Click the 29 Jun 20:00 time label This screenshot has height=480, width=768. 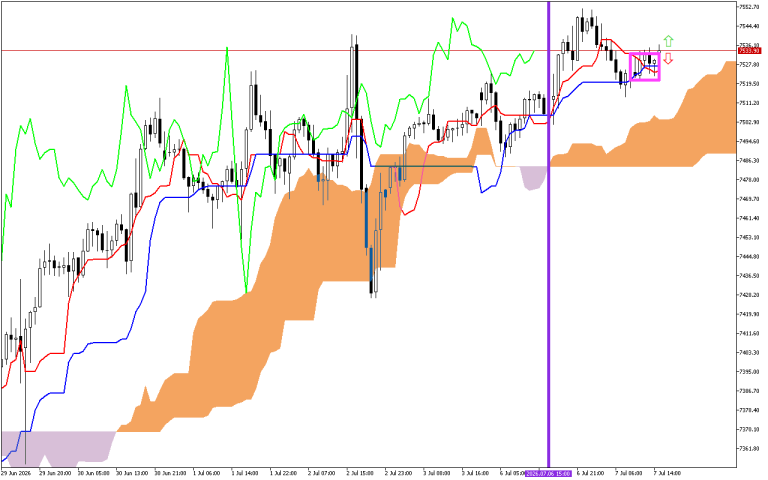point(55,474)
